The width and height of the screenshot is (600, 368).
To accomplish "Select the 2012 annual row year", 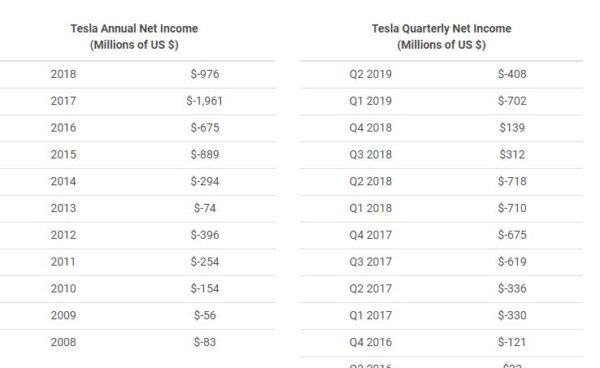I will point(64,234).
